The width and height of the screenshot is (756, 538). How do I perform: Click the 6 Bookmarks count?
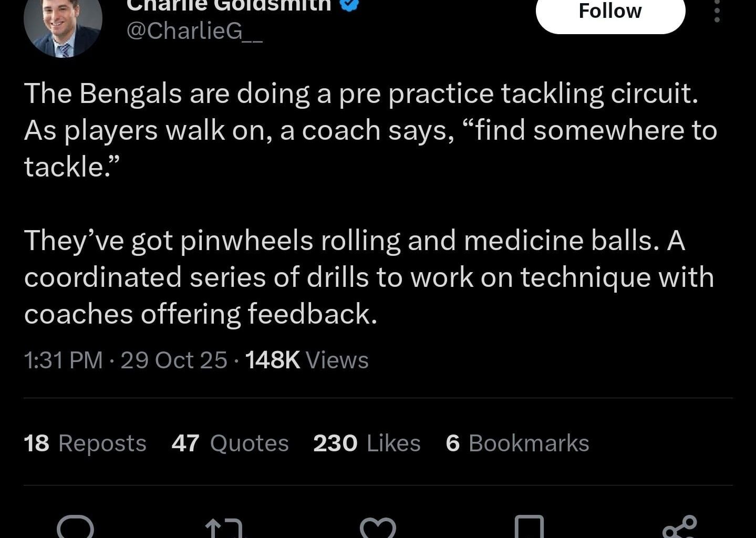point(517,443)
